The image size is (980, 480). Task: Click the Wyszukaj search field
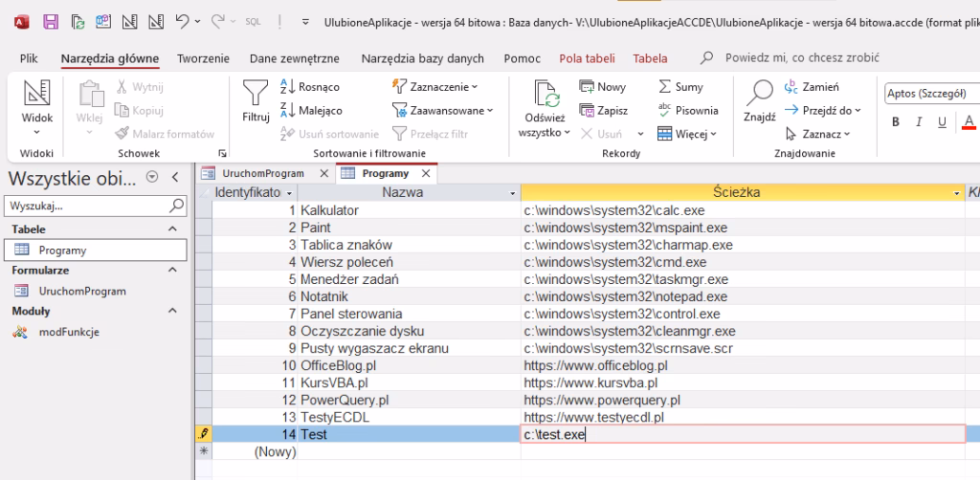tap(96, 206)
